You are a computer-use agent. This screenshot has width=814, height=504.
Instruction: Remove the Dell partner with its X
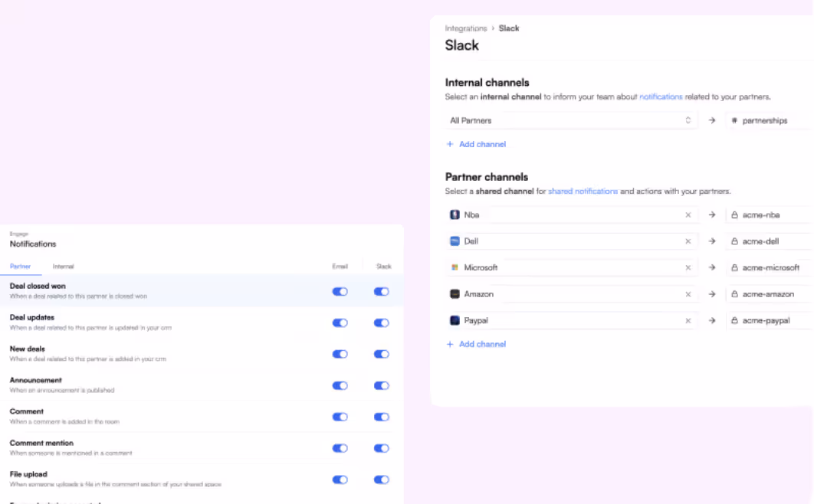pyautogui.click(x=688, y=241)
